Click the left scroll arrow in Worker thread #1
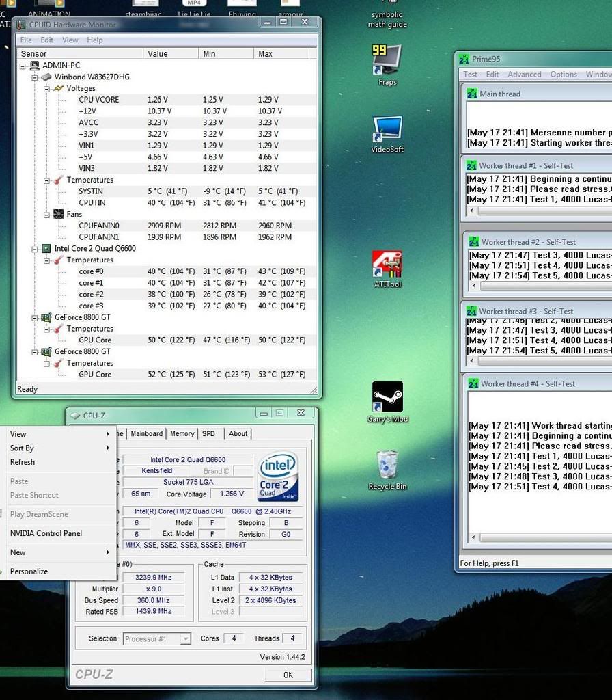612x700 pixels. coord(472,211)
